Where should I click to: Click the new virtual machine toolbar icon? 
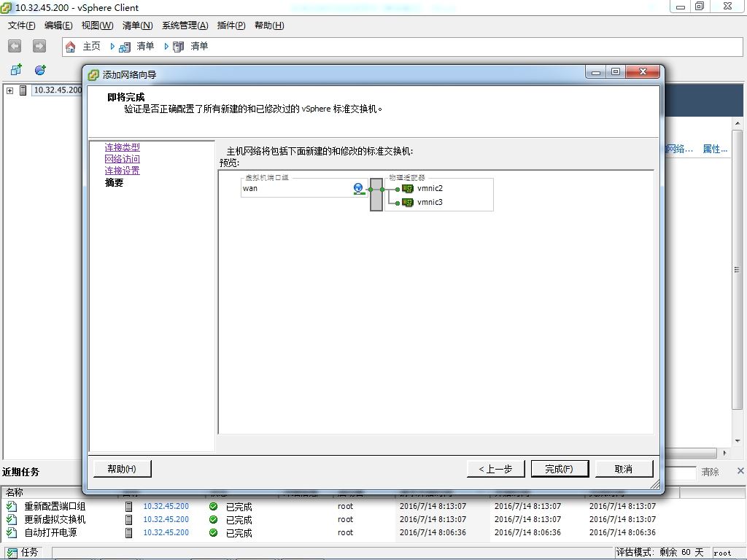click(x=16, y=70)
